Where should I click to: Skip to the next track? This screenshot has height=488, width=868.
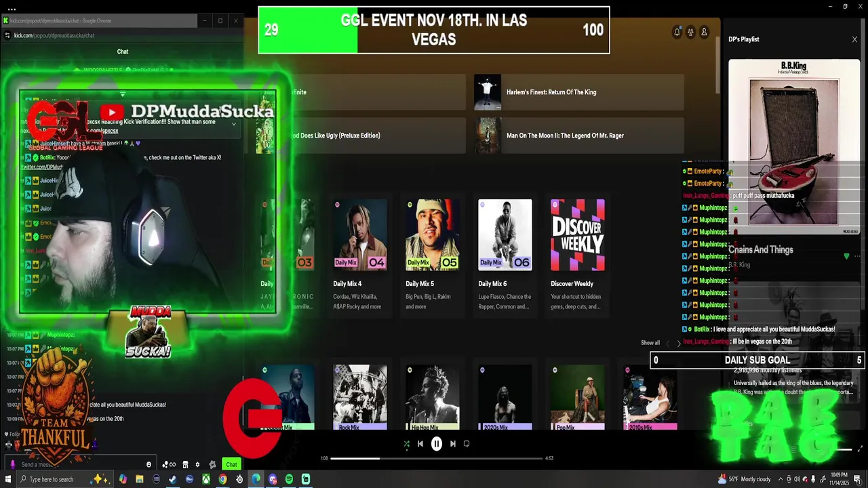coord(452,444)
